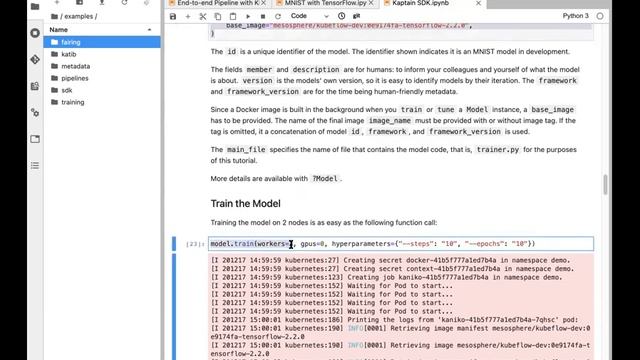This screenshot has width=640, height=360.
Task: Select the training folder
Action: 102,102
